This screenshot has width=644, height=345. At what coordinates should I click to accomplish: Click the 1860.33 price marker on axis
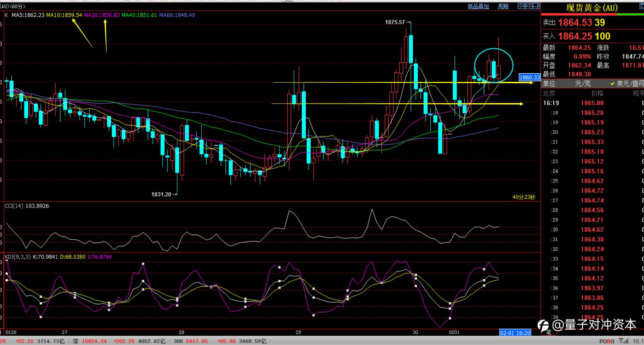coord(529,77)
